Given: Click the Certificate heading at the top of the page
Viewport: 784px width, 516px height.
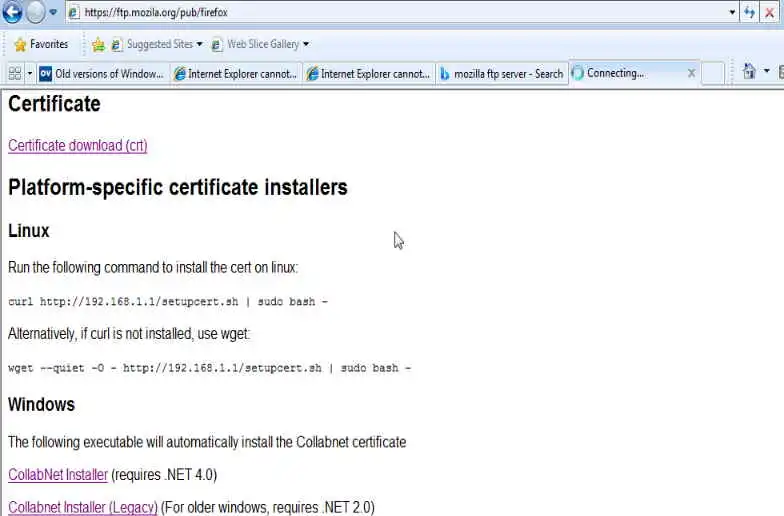Looking at the screenshot, I should [x=54, y=104].
